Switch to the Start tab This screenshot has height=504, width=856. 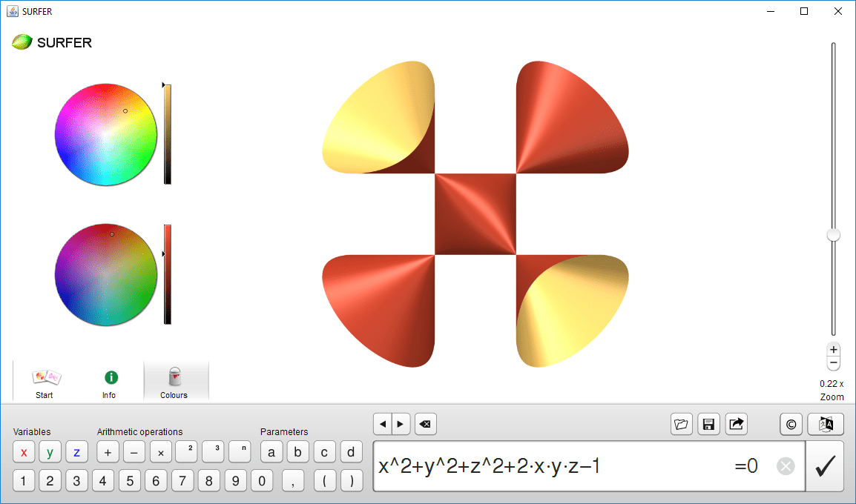click(45, 382)
